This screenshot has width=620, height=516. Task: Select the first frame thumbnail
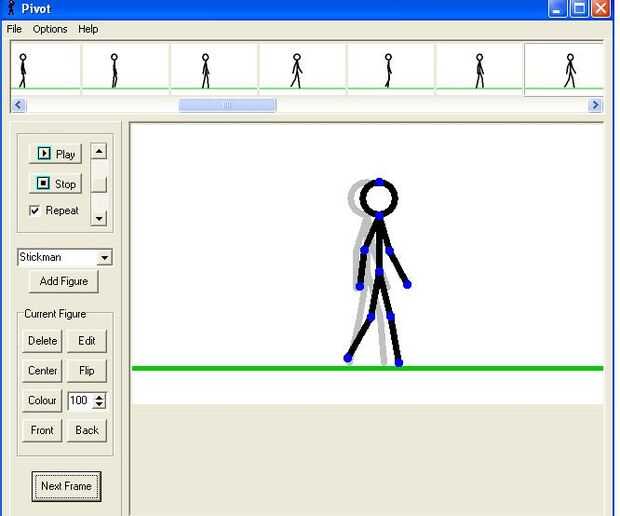46,69
